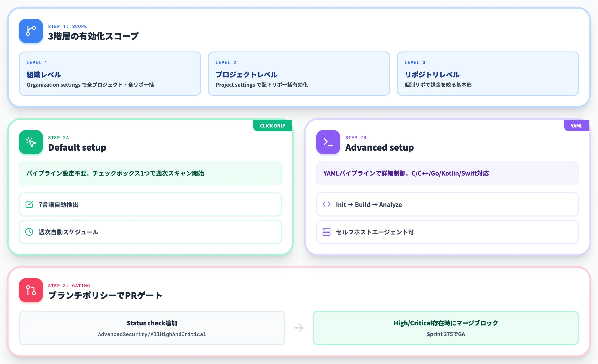Click the Advanced setup heading
This screenshot has width=598, height=364.
pyautogui.click(x=379, y=147)
